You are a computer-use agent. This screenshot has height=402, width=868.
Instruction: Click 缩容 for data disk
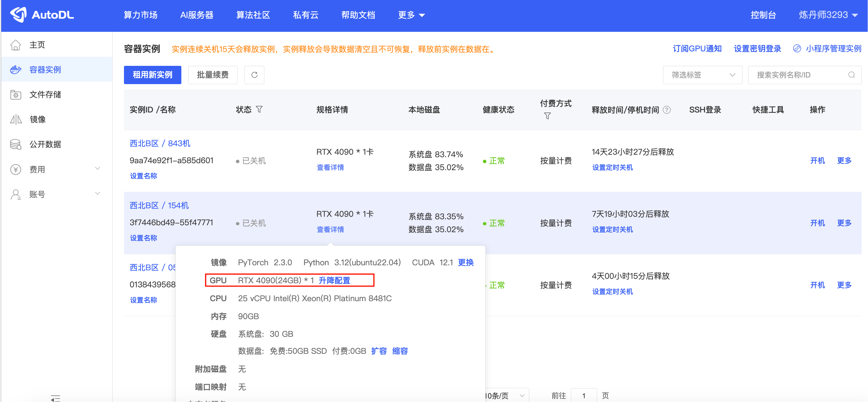400,351
